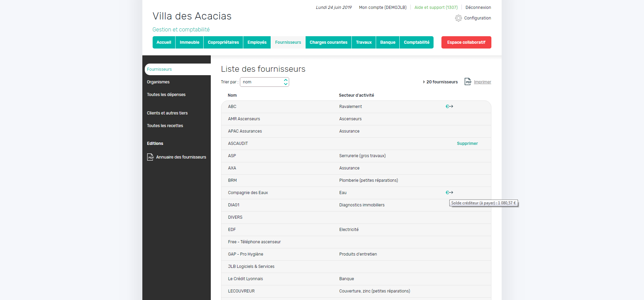Select the AXA supplier row

[356, 168]
